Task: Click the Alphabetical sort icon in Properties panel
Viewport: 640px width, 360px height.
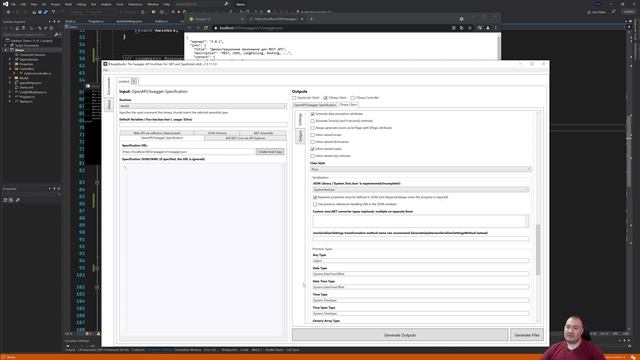Action: [x=11, y=200]
